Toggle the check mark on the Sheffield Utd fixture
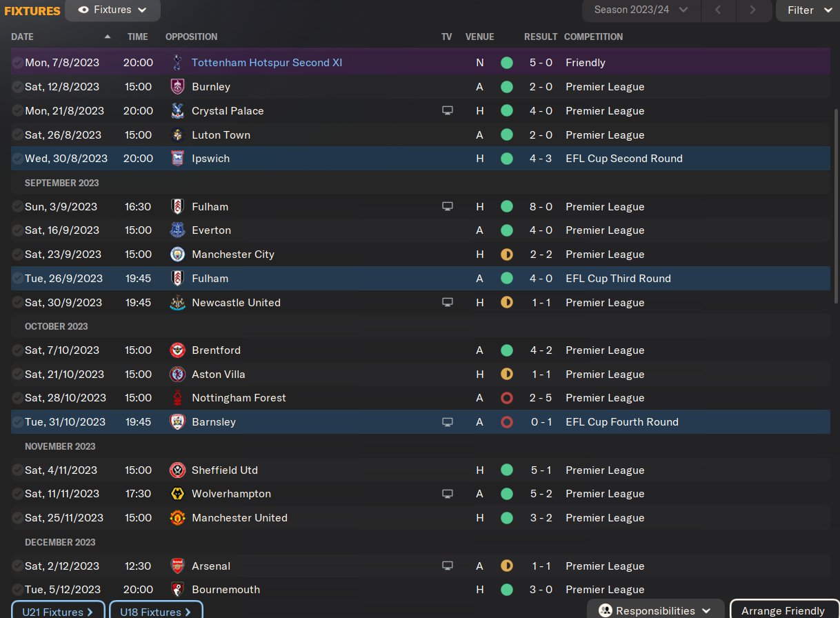The image size is (840, 618). click(x=17, y=470)
